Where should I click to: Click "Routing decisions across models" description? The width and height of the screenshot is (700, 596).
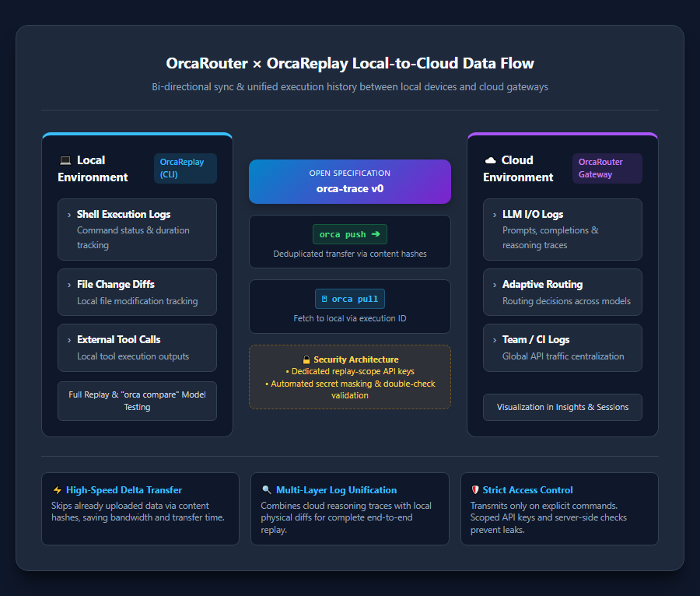coord(566,301)
